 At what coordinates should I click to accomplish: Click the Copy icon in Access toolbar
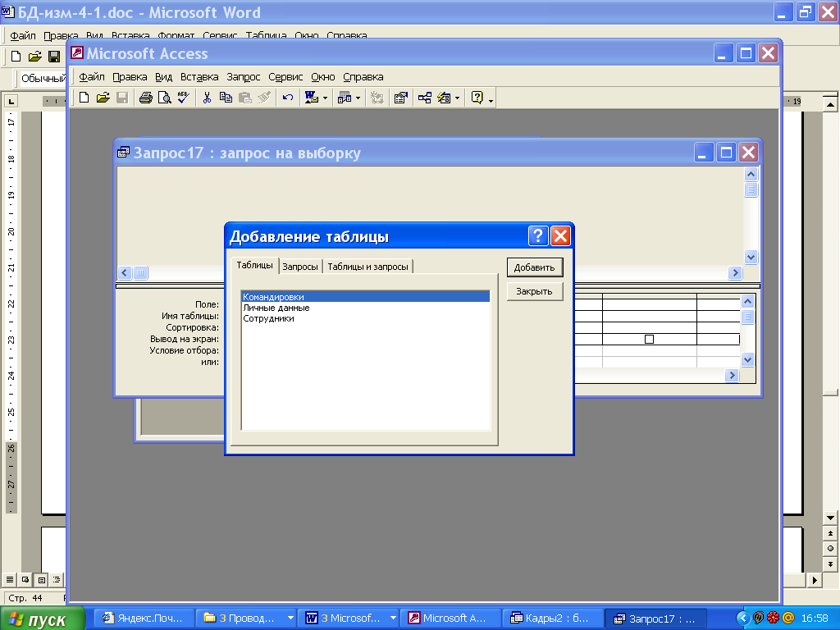(226, 98)
